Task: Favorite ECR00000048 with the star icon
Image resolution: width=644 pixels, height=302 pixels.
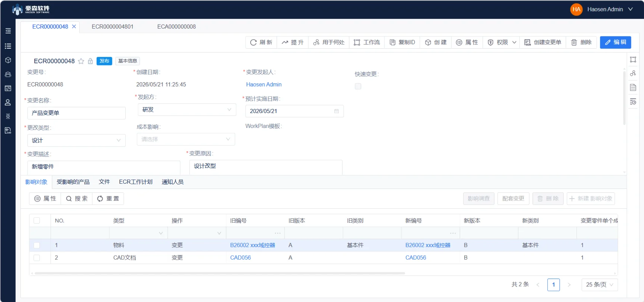Action: coord(81,61)
